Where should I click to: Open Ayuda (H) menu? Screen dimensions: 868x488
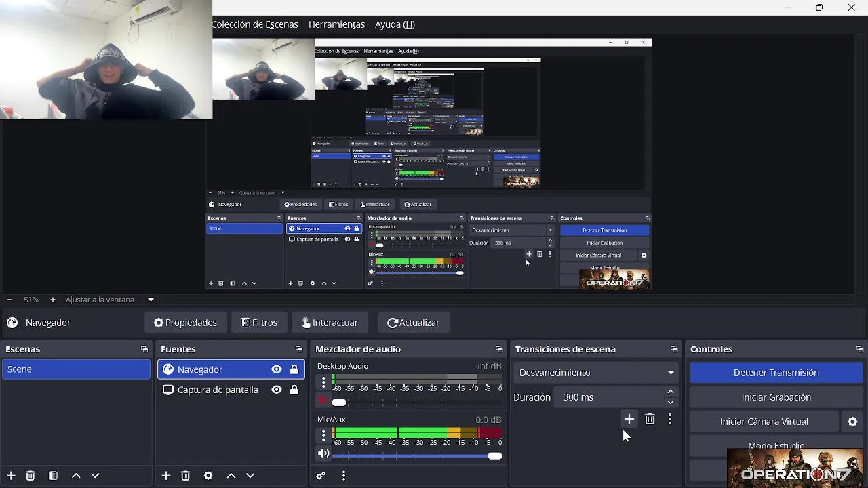point(395,24)
